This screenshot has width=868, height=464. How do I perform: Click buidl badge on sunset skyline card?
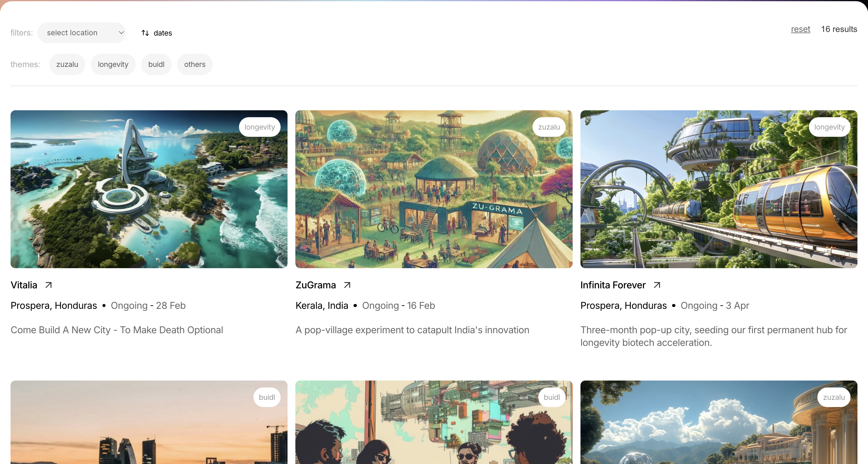[x=266, y=397]
